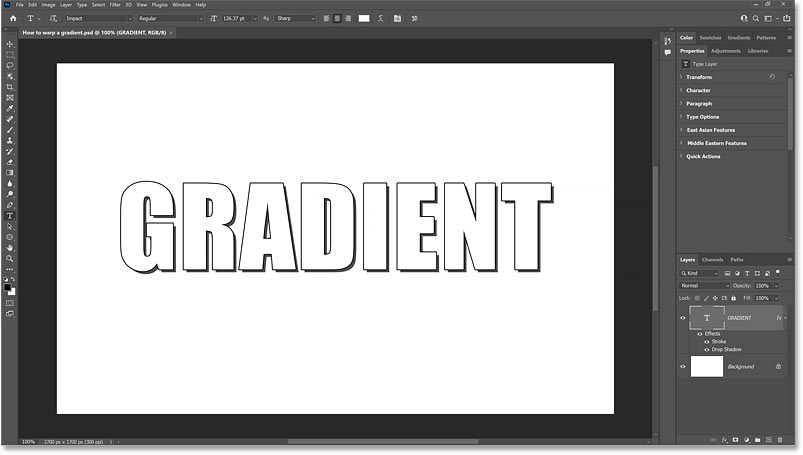Select the Eraser tool

[10, 162]
